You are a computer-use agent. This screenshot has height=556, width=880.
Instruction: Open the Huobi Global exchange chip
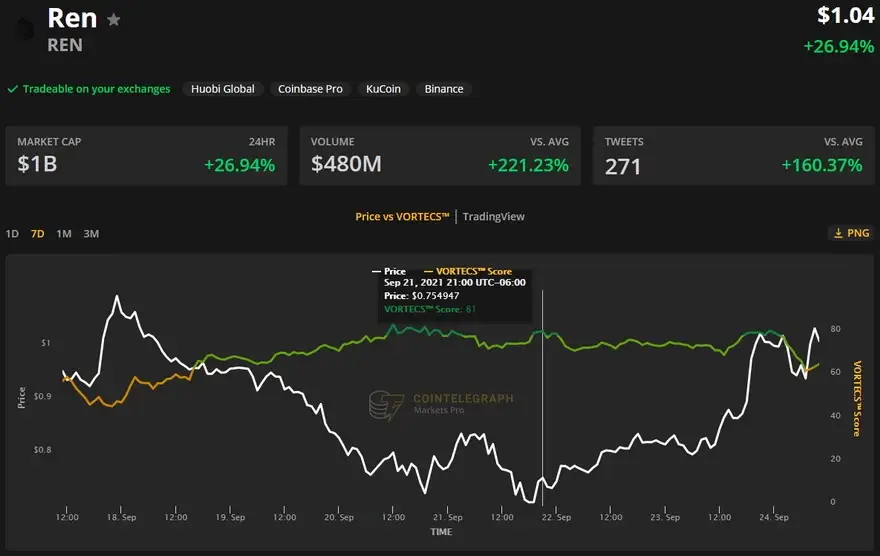click(x=223, y=89)
